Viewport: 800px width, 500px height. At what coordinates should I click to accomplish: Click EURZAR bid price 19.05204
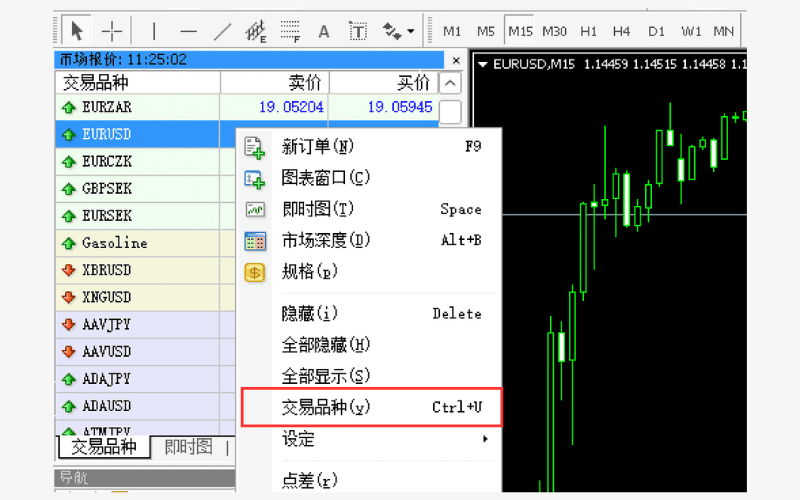[x=291, y=107]
